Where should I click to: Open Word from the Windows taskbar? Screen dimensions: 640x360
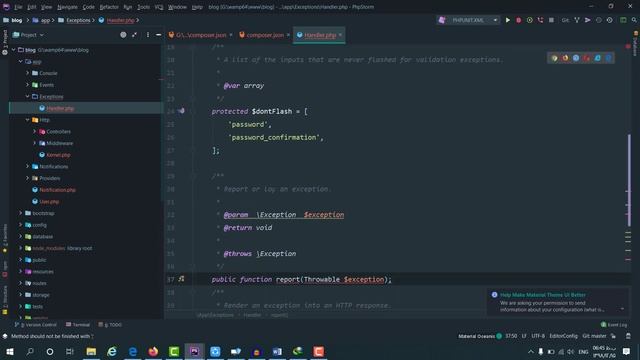tap(277, 351)
